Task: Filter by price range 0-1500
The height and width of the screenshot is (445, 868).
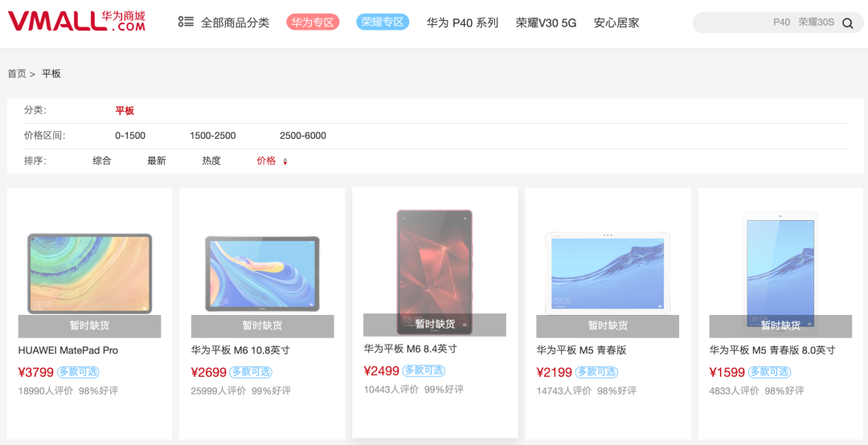Action: coord(130,136)
